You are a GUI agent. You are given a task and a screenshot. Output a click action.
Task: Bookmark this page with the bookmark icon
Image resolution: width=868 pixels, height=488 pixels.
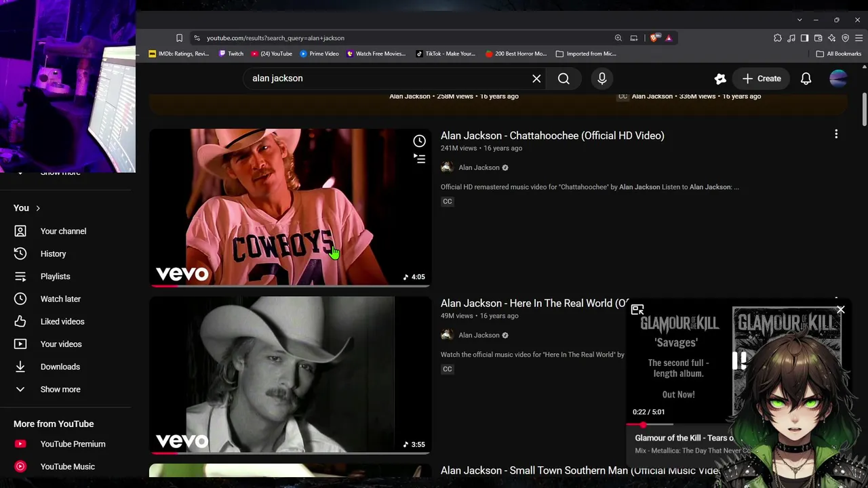(179, 38)
